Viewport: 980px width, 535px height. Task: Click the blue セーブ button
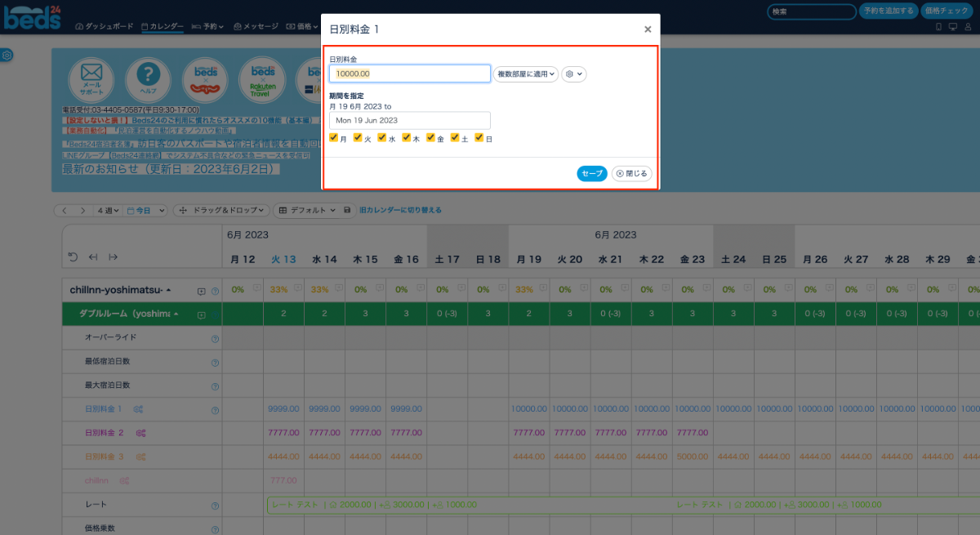coord(591,173)
